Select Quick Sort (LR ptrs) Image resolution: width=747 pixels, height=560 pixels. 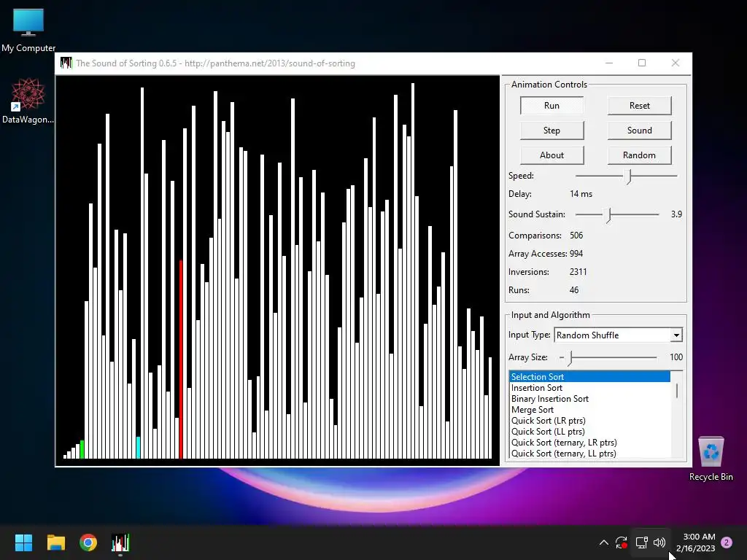coord(589,421)
